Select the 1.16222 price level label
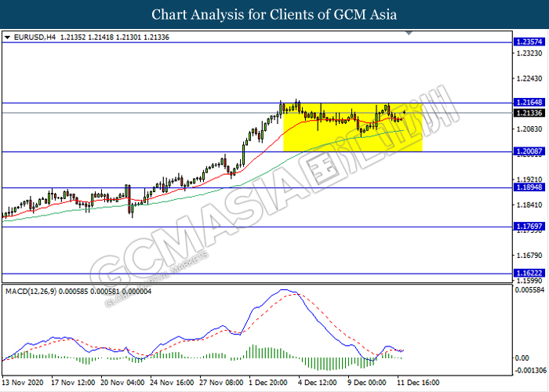549x392 pixels. coord(529,274)
